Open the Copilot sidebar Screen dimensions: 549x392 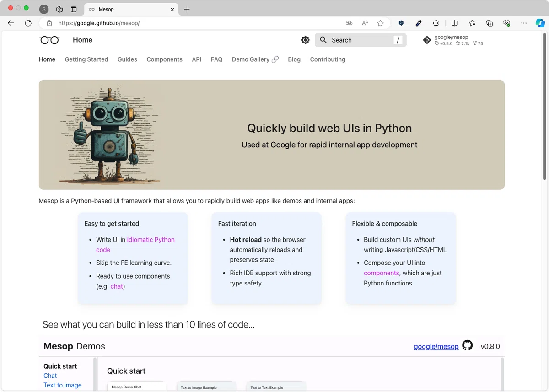tap(540, 23)
